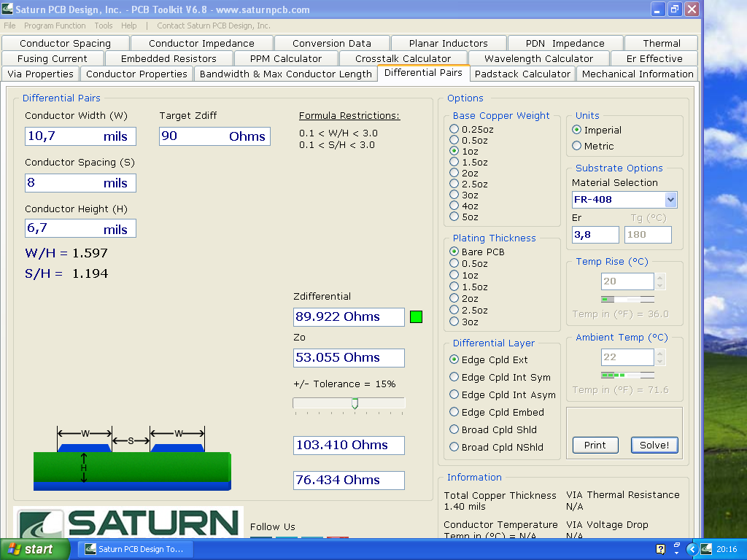This screenshot has width=747, height=560.
Task: Click Contact Saturn PCB Design, Inc.
Action: point(214,26)
